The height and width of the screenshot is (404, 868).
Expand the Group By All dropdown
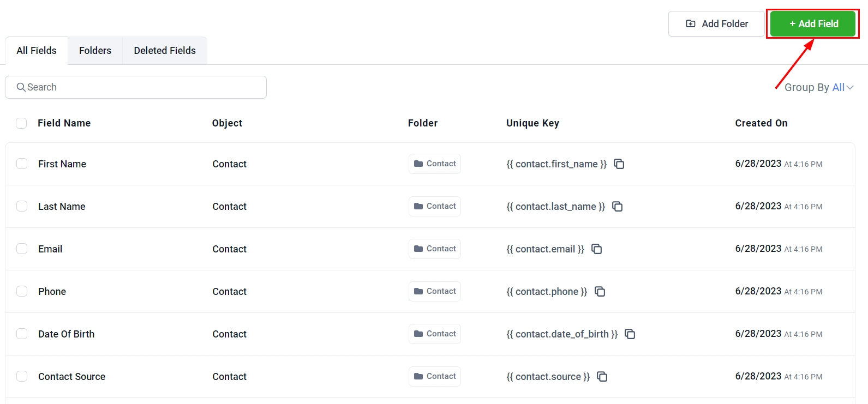click(818, 87)
